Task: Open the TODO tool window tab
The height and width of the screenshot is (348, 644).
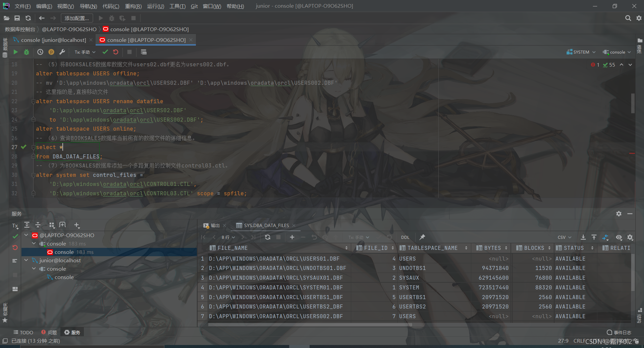Action: 23,332
